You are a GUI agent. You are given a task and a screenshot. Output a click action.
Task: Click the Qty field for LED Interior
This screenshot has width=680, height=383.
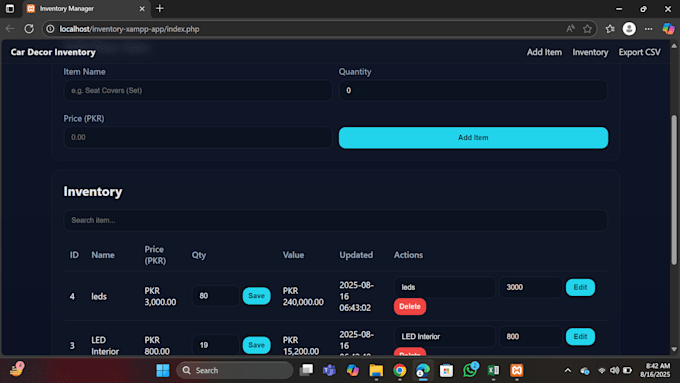click(x=216, y=345)
